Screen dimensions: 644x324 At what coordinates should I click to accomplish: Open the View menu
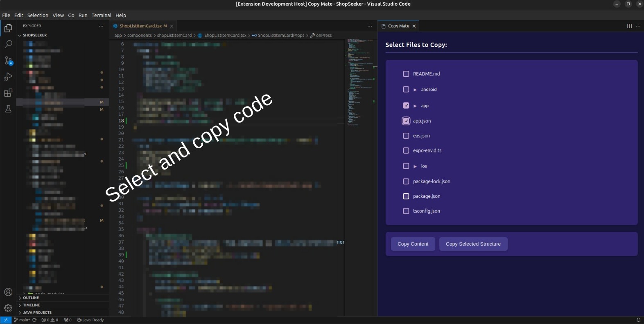[x=58, y=15]
